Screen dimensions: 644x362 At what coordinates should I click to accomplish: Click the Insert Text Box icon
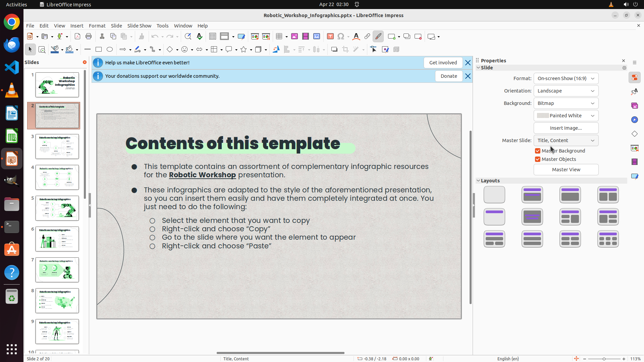pyautogui.click(x=330, y=37)
